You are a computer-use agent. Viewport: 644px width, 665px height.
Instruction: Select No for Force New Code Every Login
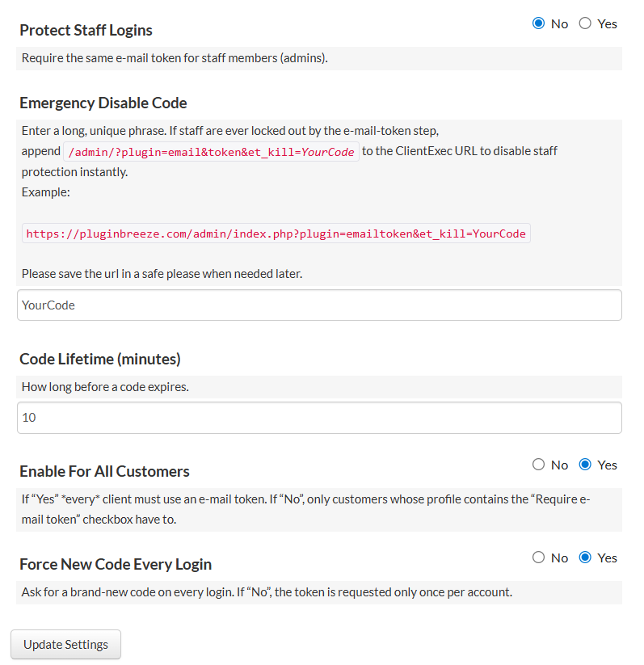[x=538, y=558]
